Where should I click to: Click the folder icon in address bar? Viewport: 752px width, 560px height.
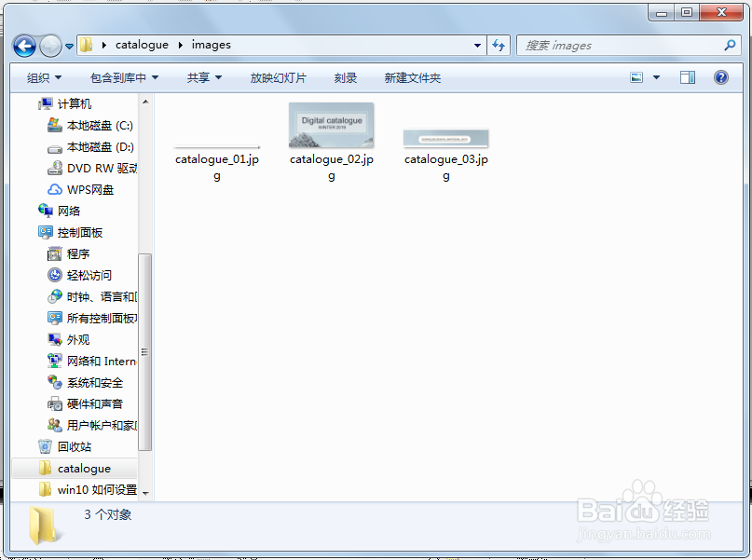87,45
